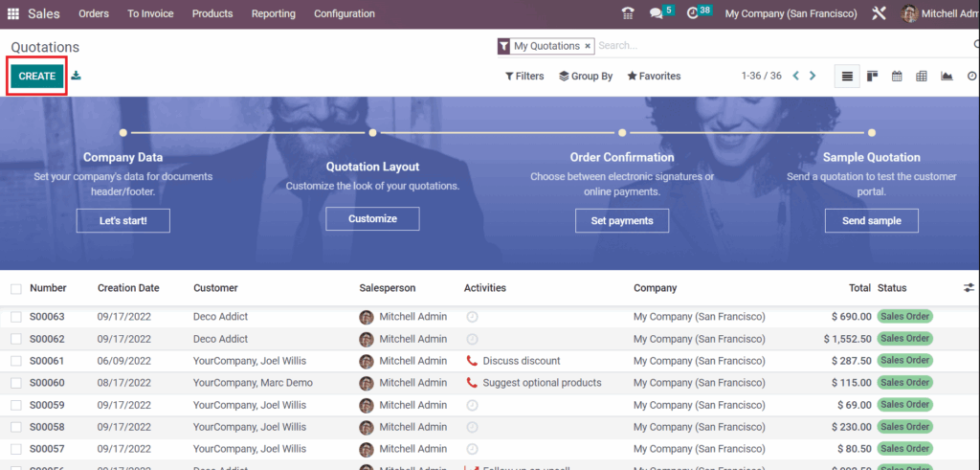This screenshot has height=470, width=980.
Task: Click phone activity icon for S00060
Action: point(472,383)
